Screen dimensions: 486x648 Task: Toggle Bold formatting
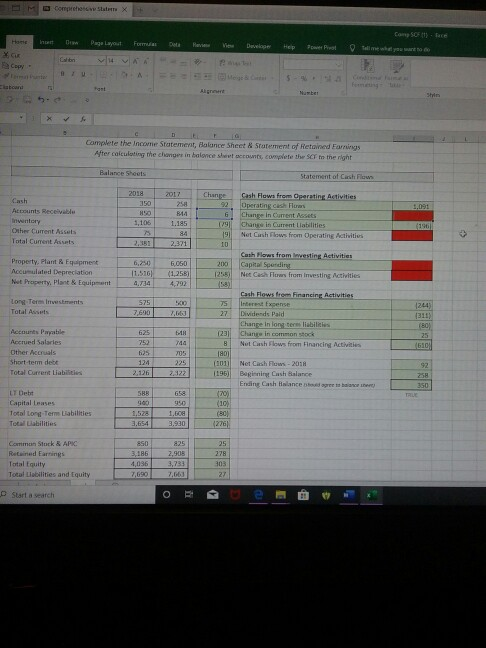tap(62, 74)
